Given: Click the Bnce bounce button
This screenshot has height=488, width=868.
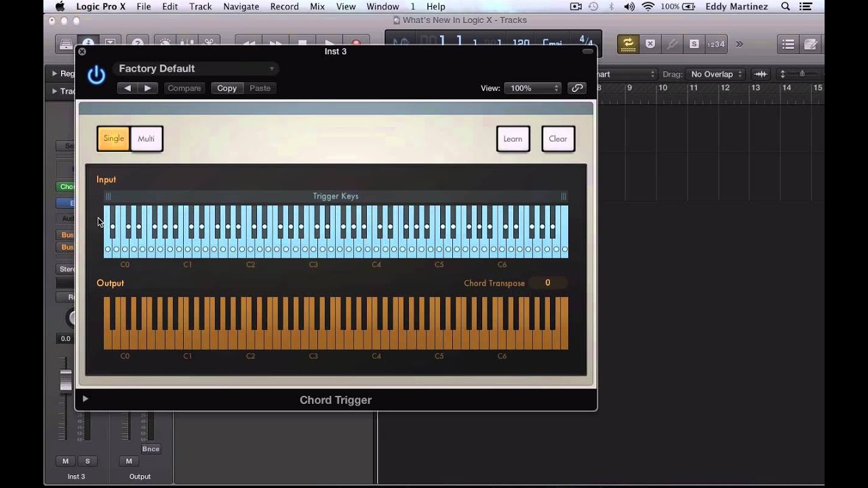Looking at the screenshot, I should [x=151, y=449].
